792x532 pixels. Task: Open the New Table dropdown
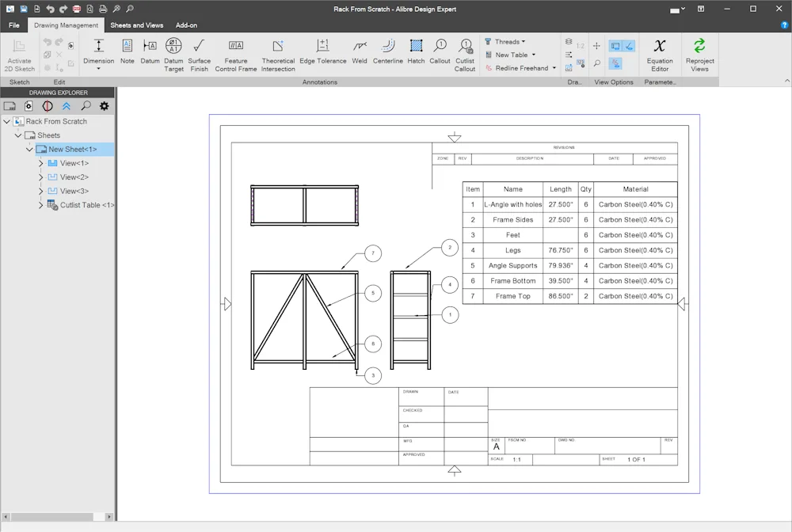click(x=510, y=55)
